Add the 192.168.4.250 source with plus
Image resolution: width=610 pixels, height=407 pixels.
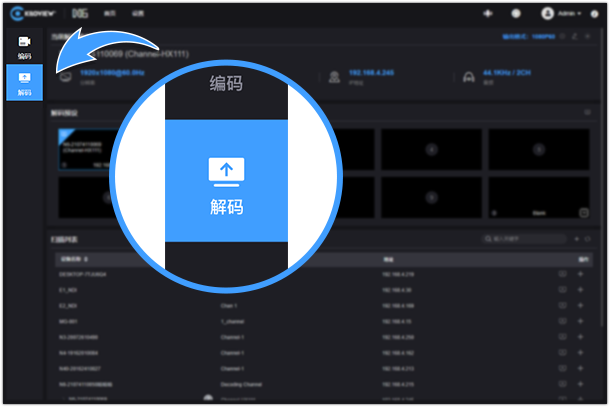coord(580,337)
